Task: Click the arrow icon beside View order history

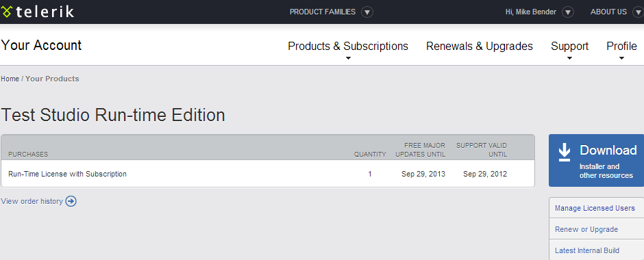Action: (x=71, y=201)
